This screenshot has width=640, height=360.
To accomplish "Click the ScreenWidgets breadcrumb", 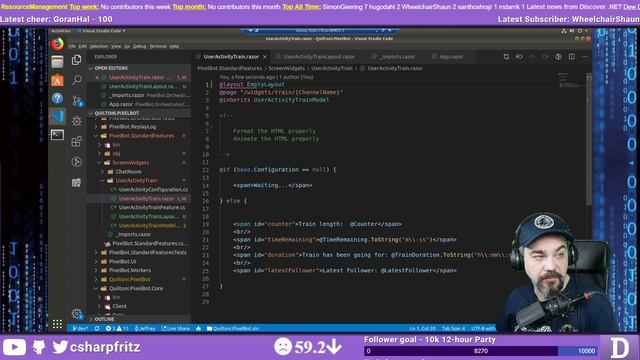I will point(286,68).
